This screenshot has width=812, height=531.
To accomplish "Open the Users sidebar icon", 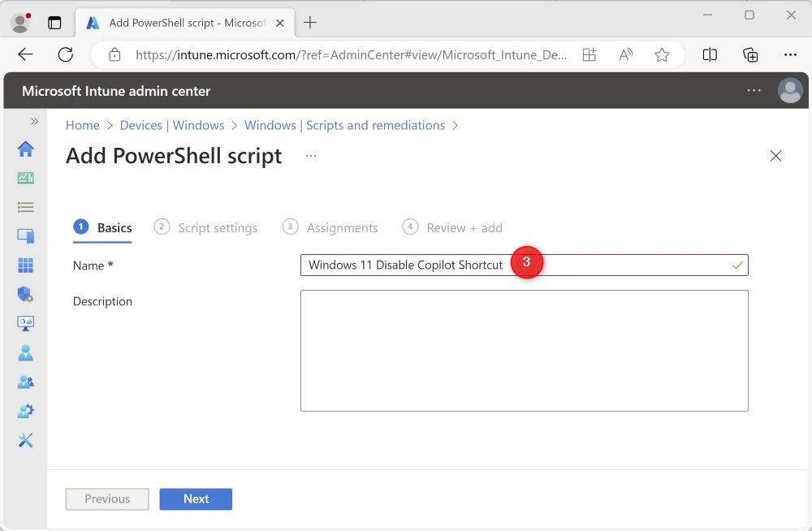I will pyautogui.click(x=25, y=353).
